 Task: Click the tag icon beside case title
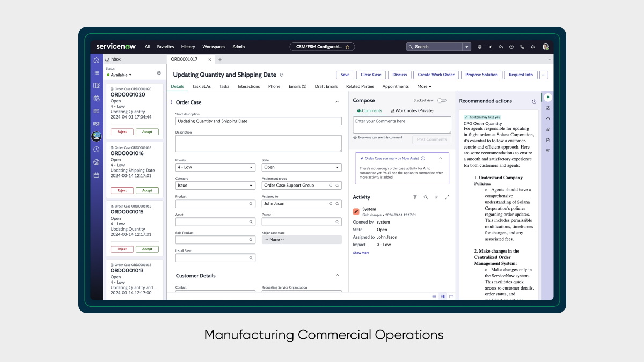[x=282, y=75]
